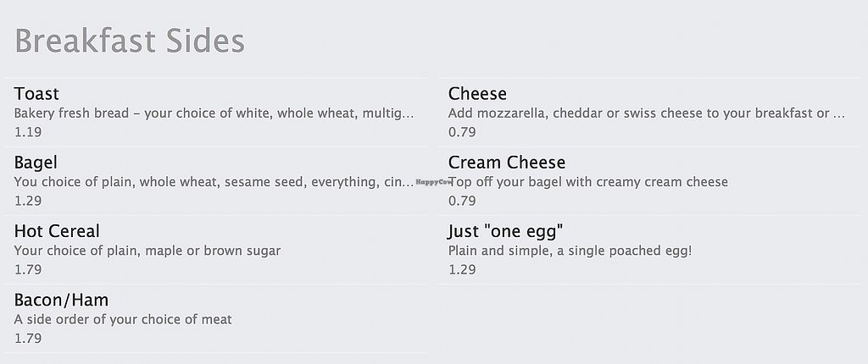Select the Hot Cereal item title
Viewport: 868px width, 364px height.
coord(57,231)
